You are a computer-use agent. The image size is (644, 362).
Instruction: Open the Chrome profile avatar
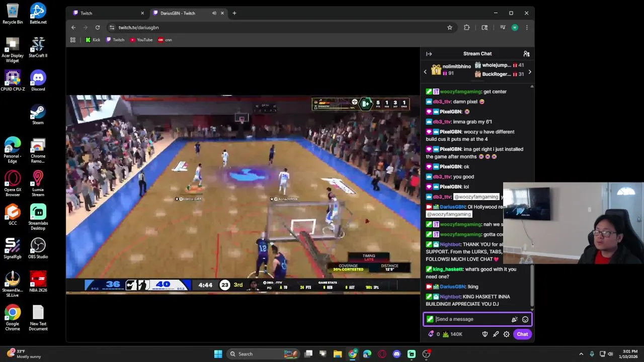[x=515, y=28]
